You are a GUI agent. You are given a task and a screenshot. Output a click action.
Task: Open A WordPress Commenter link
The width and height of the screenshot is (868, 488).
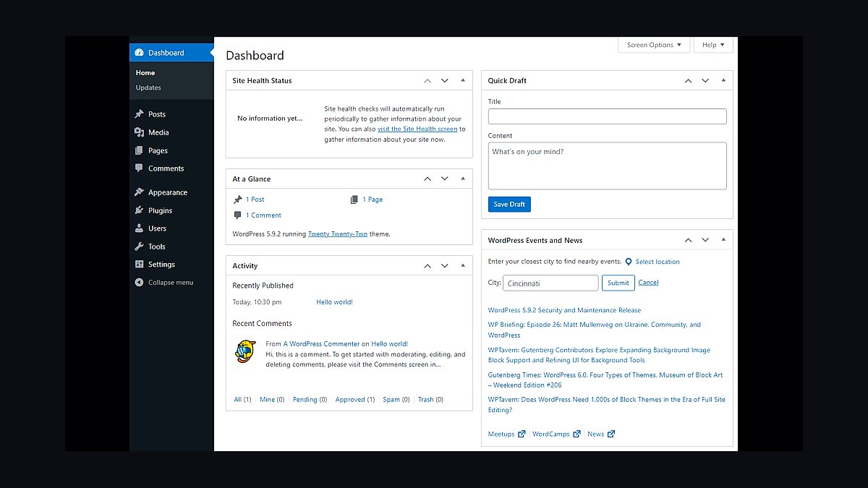(x=321, y=344)
